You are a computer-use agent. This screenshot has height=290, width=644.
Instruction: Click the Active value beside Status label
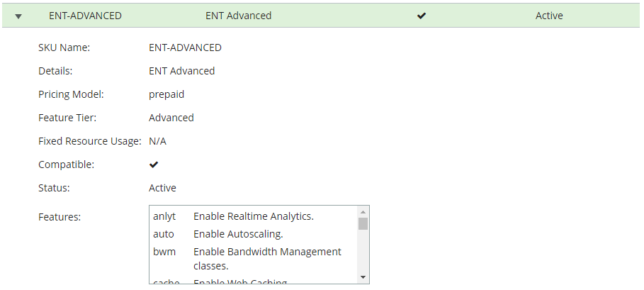point(162,188)
